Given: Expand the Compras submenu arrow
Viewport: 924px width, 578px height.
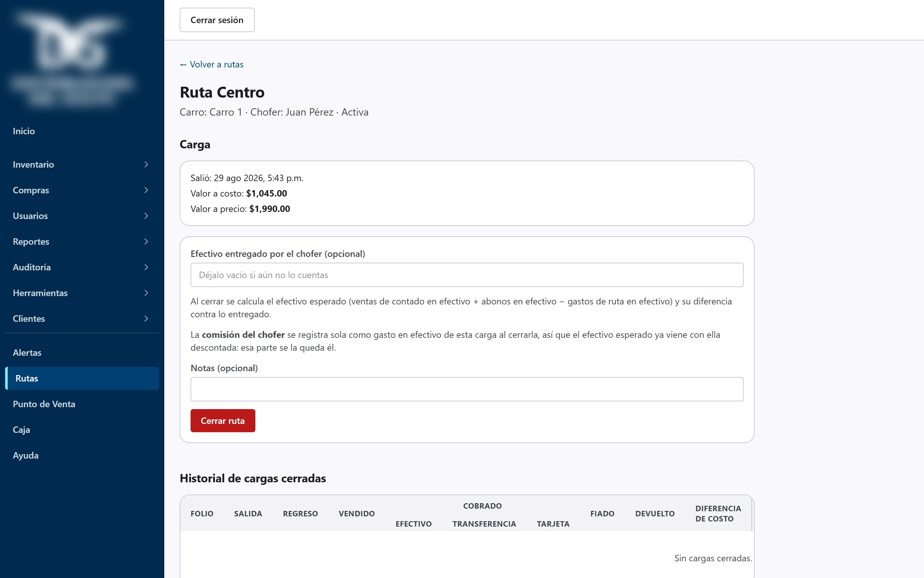Looking at the screenshot, I should click(x=146, y=190).
